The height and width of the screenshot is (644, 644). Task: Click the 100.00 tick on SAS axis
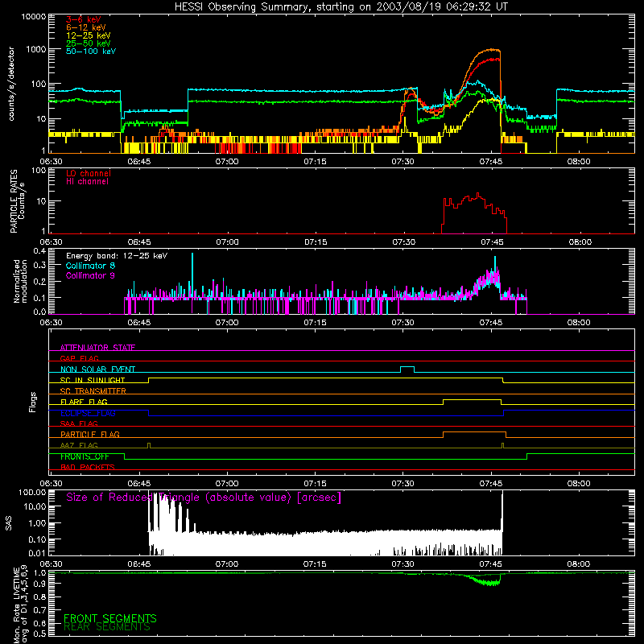point(32,492)
